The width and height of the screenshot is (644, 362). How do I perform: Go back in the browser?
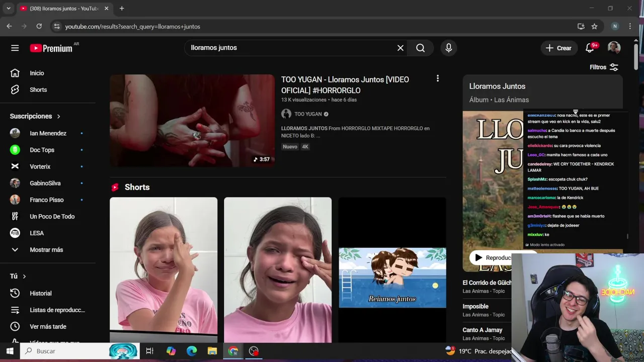(x=9, y=26)
